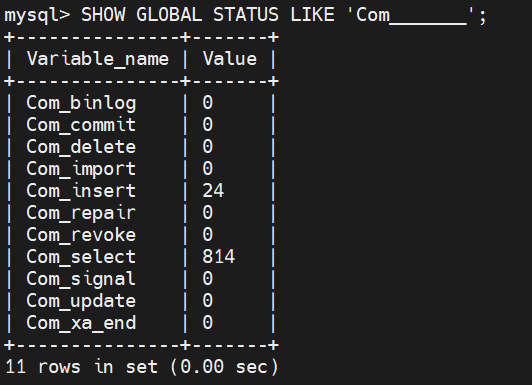Screen dimensions: 532x385
Task: Click the Value column header
Action: coord(230,59)
